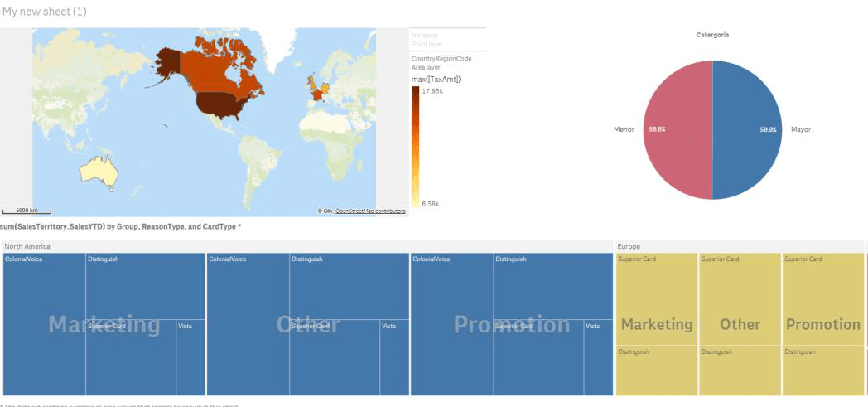Select ColonialVoice under North America Promotion
The height and width of the screenshot is (407, 868).
pyautogui.click(x=451, y=324)
